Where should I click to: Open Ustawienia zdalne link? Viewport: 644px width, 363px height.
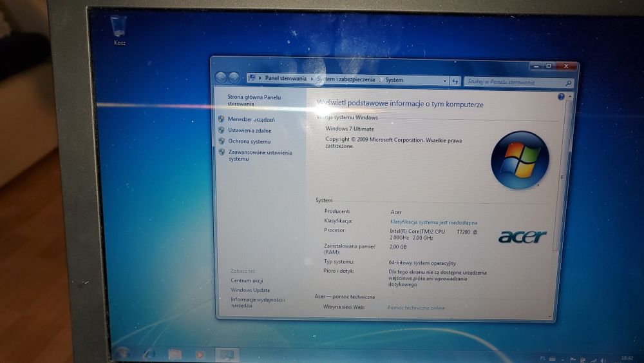(x=250, y=130)
